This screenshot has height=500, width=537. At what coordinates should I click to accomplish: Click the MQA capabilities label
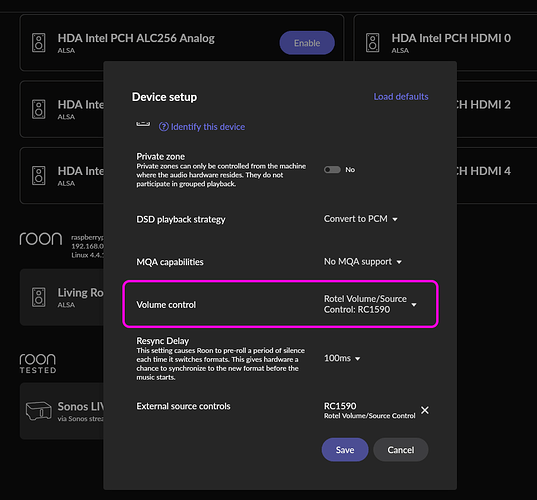pyautogui.click(x=170, y=262)
